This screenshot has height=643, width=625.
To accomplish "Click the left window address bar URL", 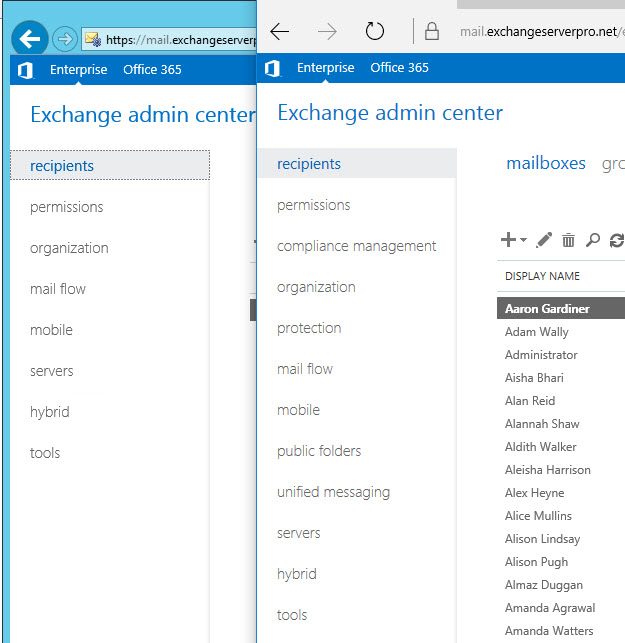I will coord(180,40).
